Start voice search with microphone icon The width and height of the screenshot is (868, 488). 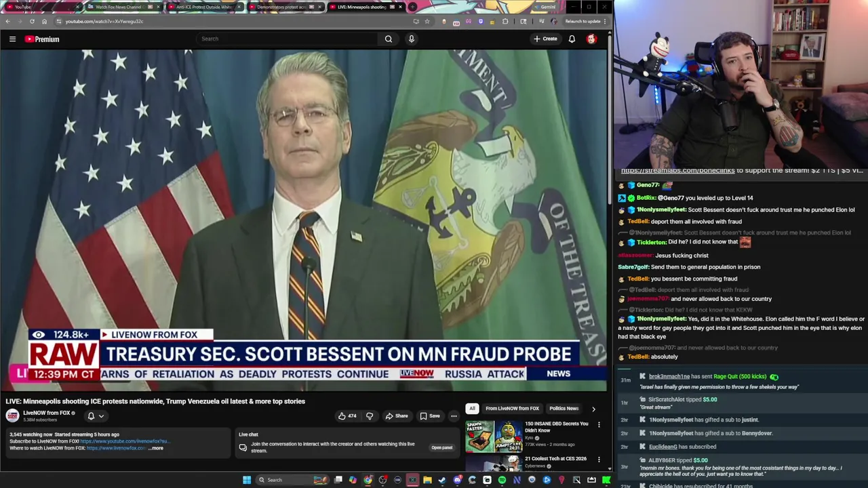[x=411, y=39]
